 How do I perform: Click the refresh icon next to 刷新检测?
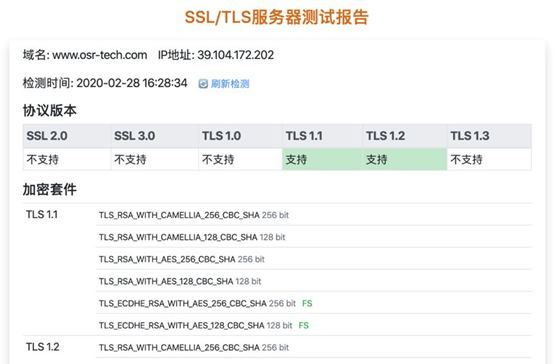(203, 84)
